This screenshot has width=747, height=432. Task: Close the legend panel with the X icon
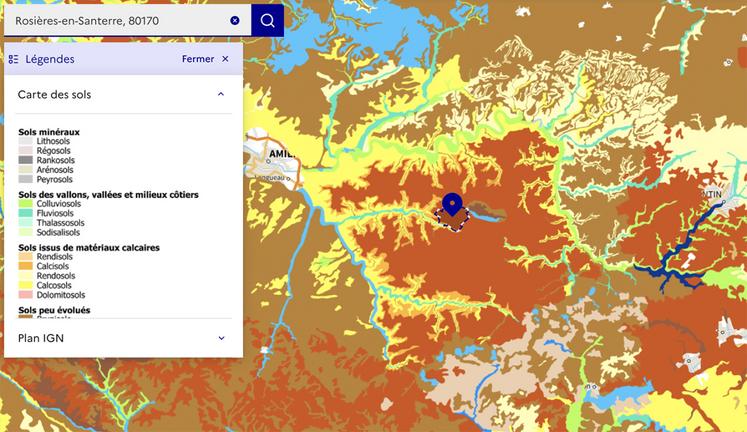tap(225, 59)
